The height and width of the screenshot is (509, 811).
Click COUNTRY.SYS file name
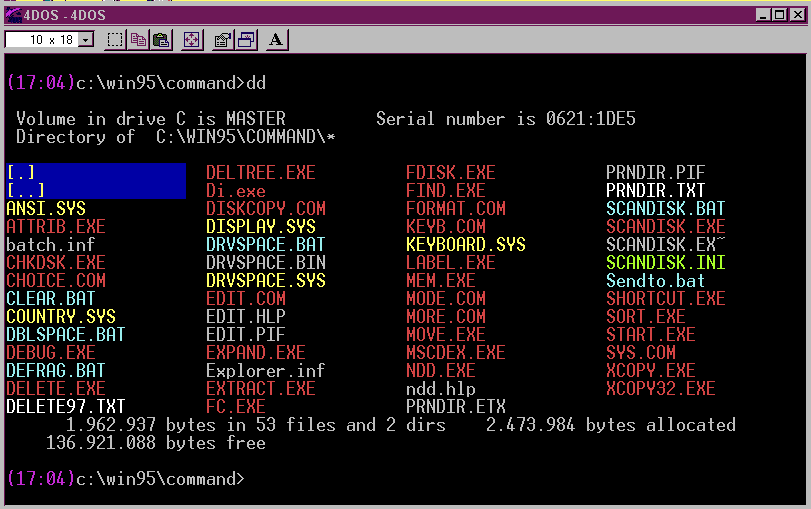click(x=61, y=316)
